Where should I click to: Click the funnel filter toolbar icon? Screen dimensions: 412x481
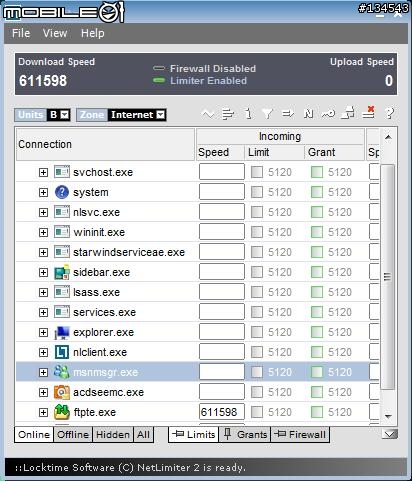[267, 114]
